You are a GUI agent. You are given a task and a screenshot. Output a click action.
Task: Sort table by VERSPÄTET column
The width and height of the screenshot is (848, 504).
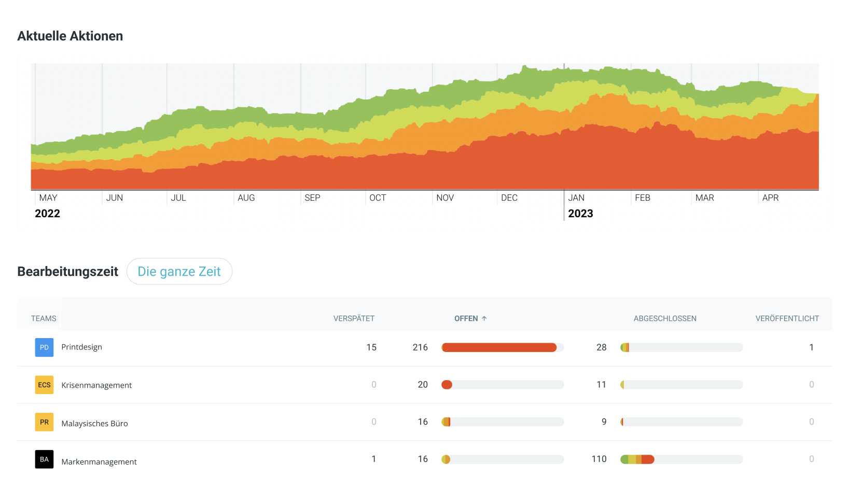point(354,318)
